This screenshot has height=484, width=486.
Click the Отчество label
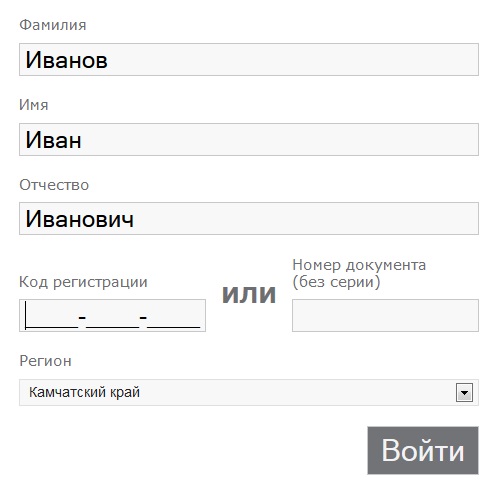point(54,185)
